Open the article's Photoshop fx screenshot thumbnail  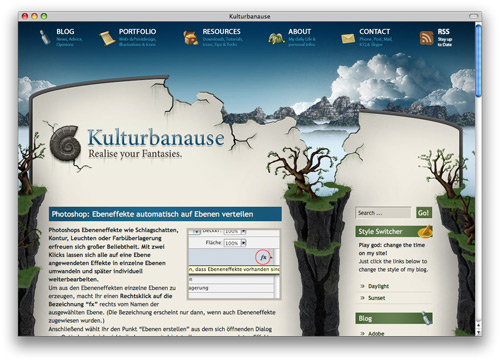[x=234, y=264]
